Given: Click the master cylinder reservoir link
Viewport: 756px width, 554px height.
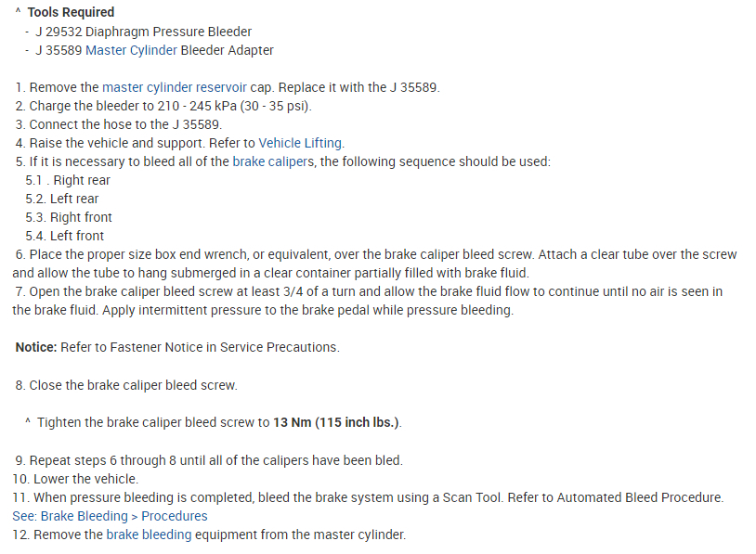Looking at the screenshot, I should [175, 87].
